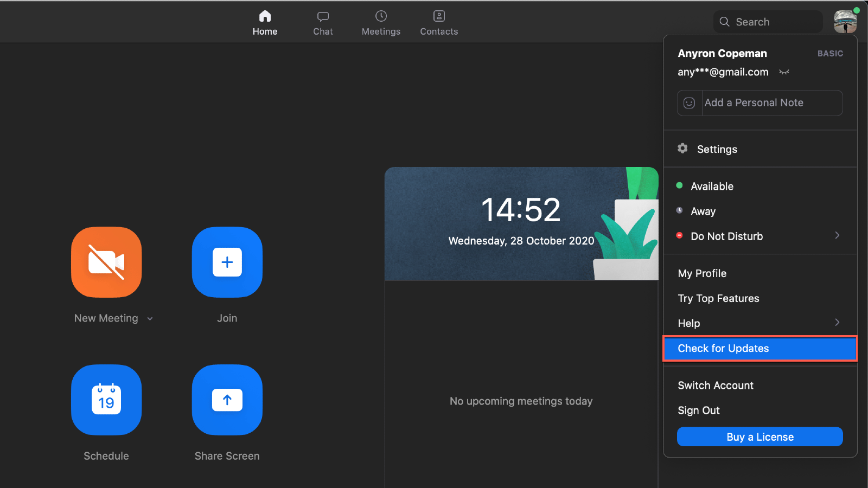Open the Schedule calendar icon
The image size is (868, 488).
coord(106,400)
